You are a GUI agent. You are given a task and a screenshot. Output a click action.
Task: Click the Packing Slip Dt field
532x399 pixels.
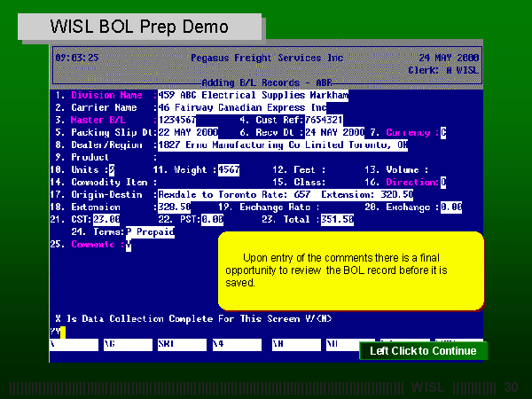(185, 132)
